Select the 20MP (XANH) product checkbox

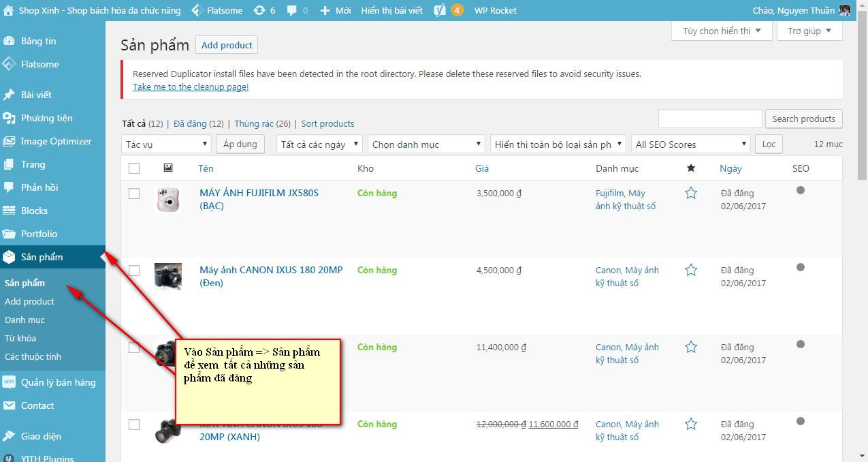pos(134,425)
